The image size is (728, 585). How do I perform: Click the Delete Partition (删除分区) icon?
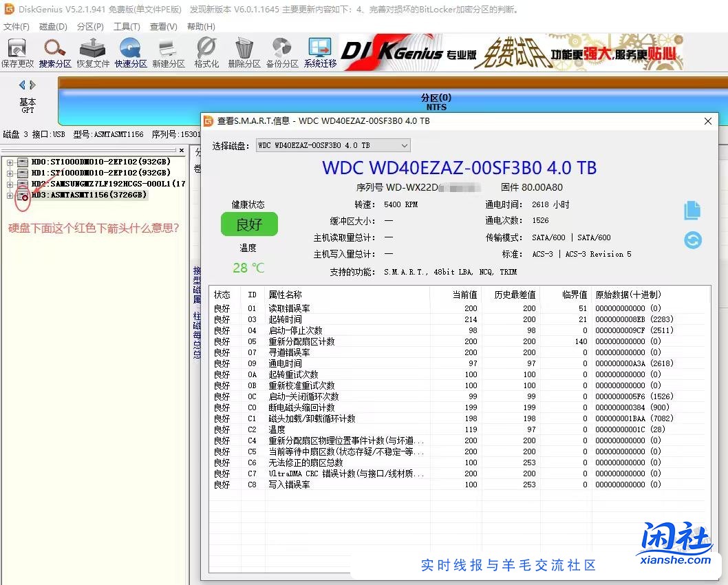[x=244, y=52]
